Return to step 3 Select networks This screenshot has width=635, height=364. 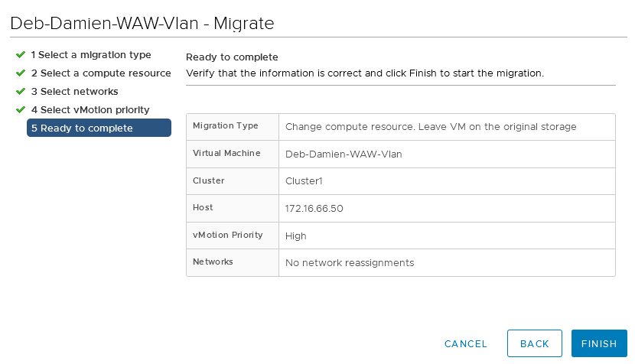(x=74, y=92)
